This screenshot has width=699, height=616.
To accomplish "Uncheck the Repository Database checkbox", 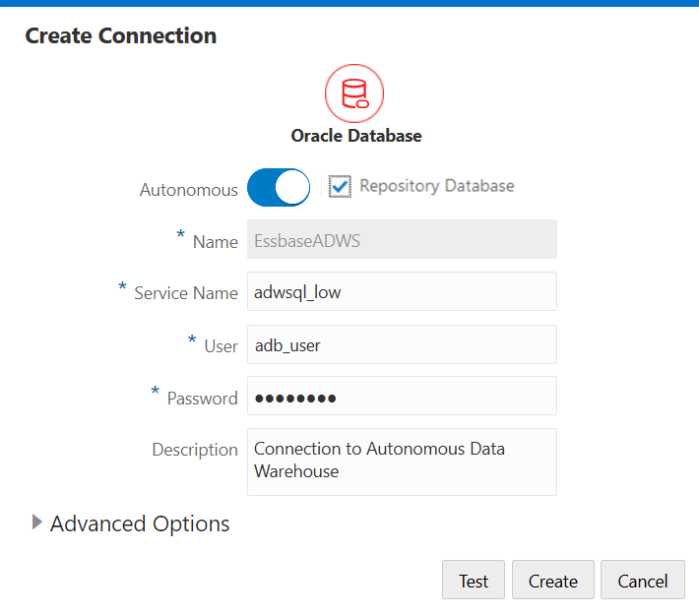I will click(340, 186).
